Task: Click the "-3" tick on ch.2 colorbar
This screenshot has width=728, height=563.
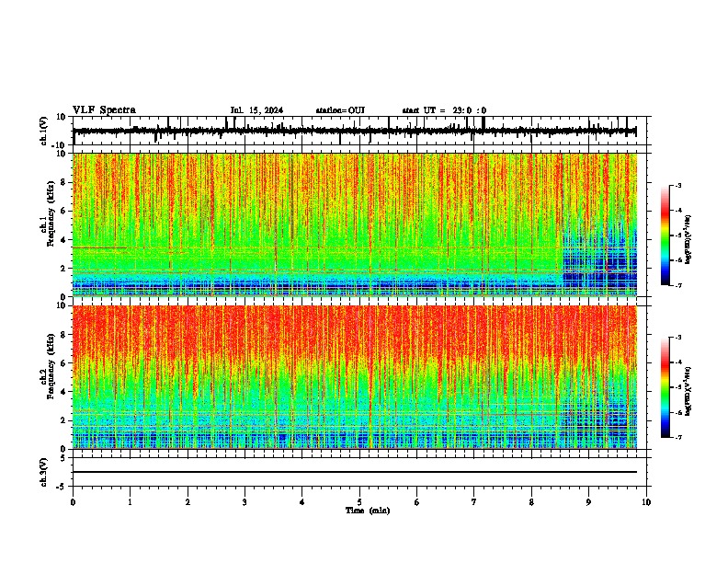Action: click(678, 338)
